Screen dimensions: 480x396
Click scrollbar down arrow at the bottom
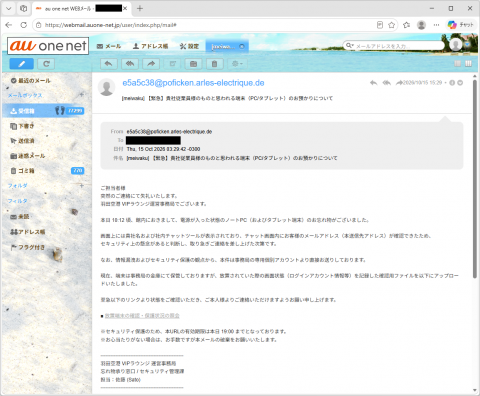pos(475,390)
